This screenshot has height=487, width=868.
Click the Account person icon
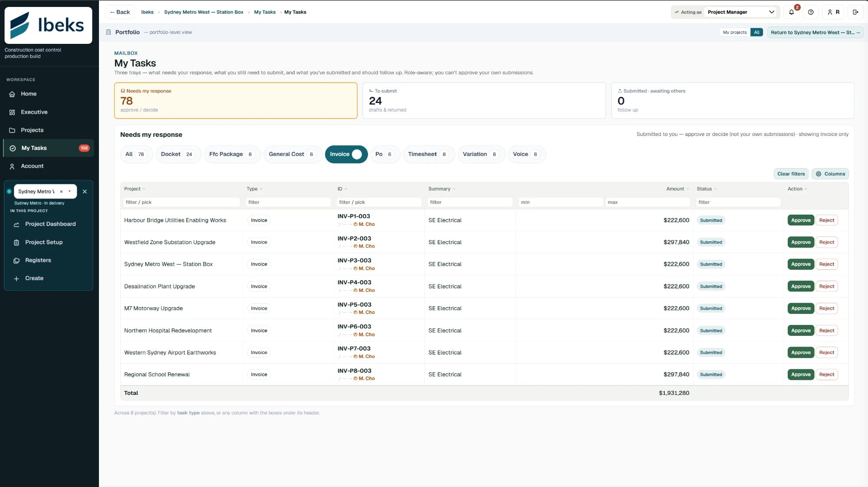12,166
